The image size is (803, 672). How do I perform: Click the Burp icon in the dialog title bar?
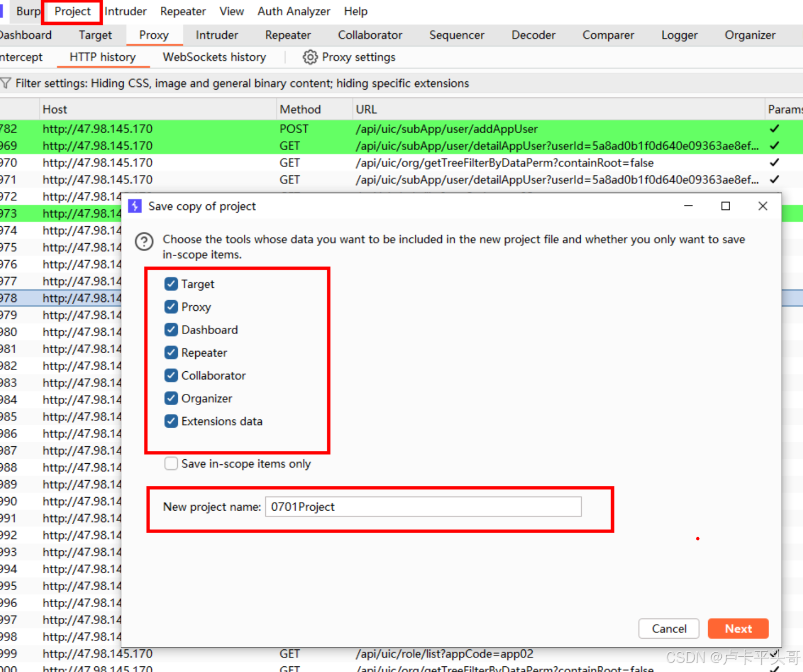(135, 206)
